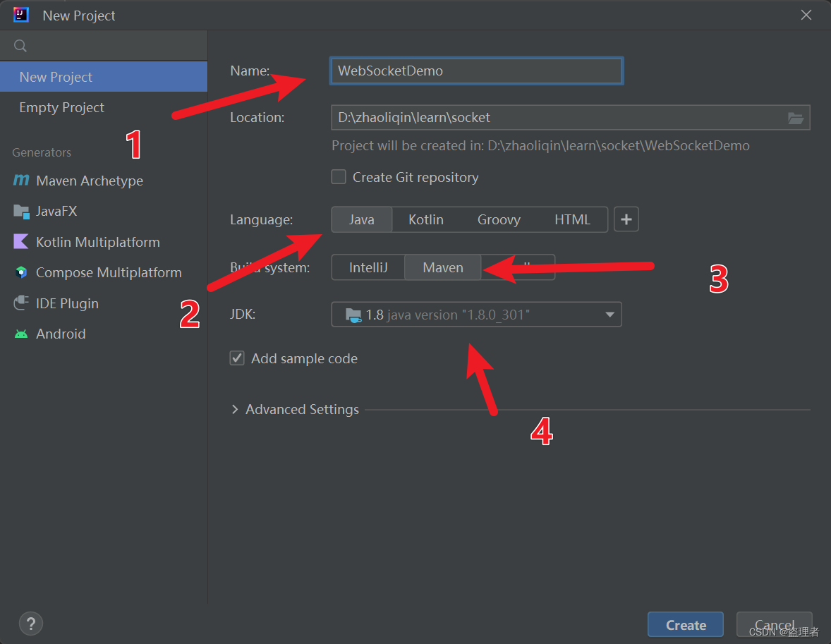The image size is (831, 644).
Task: Choose Groovy as the language
Action: tap(499, 219)
